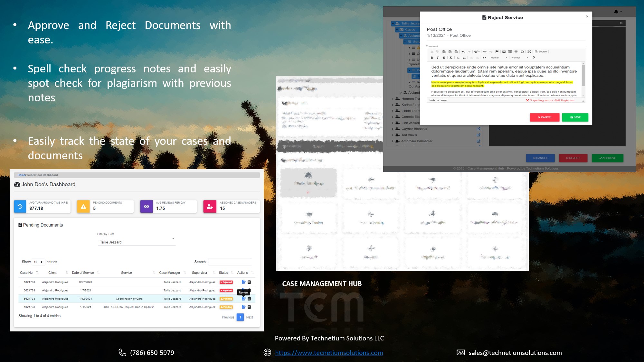Click the Undo arrow in editor toolbar
The height and width of the screenshot is (362, 644).
pos(463,52)
